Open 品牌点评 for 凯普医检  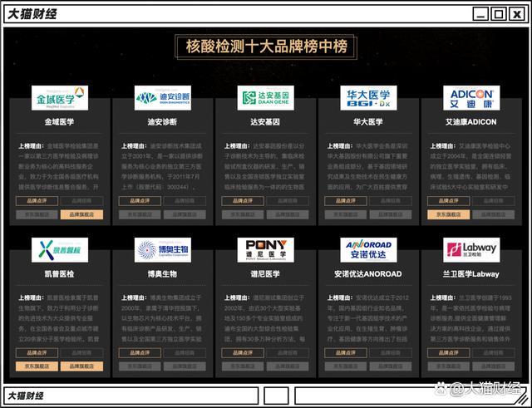[x=37, y=352]
